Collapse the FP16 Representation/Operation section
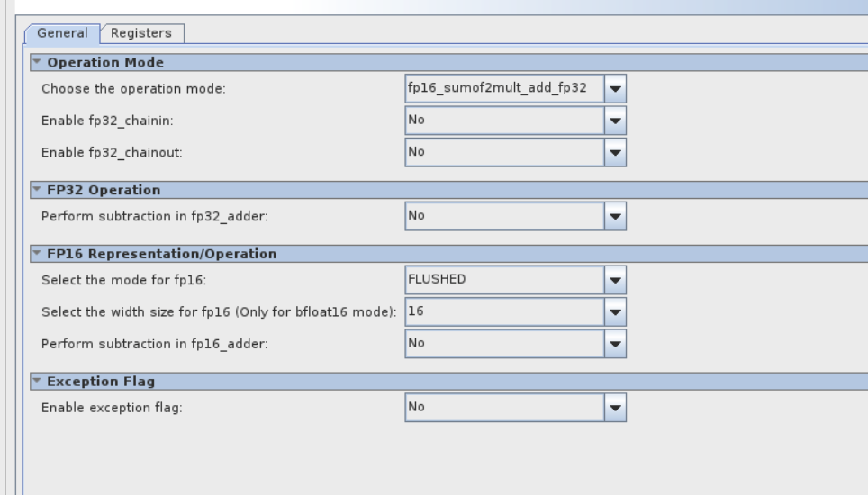 click(x=37, y=254)
